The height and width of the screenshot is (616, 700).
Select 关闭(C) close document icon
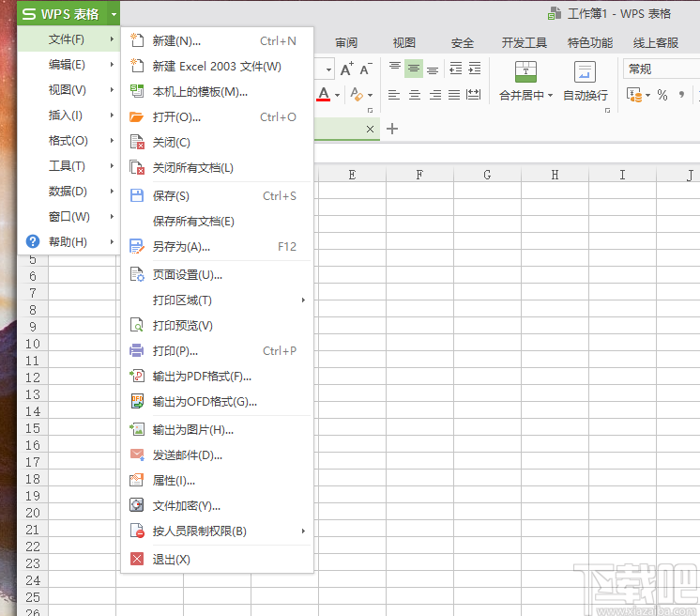137,142
